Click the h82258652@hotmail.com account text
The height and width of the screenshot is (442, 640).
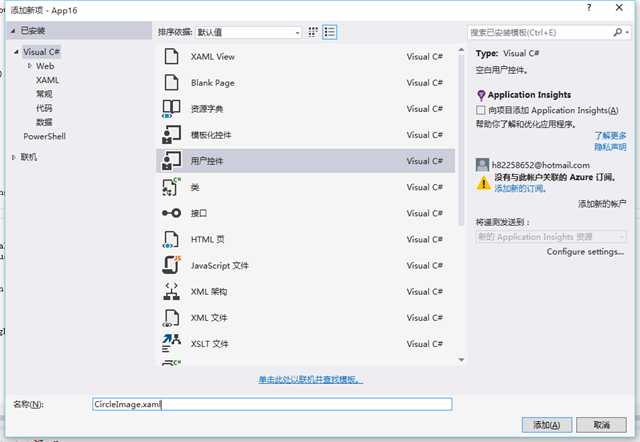click(x=541, y=165)
